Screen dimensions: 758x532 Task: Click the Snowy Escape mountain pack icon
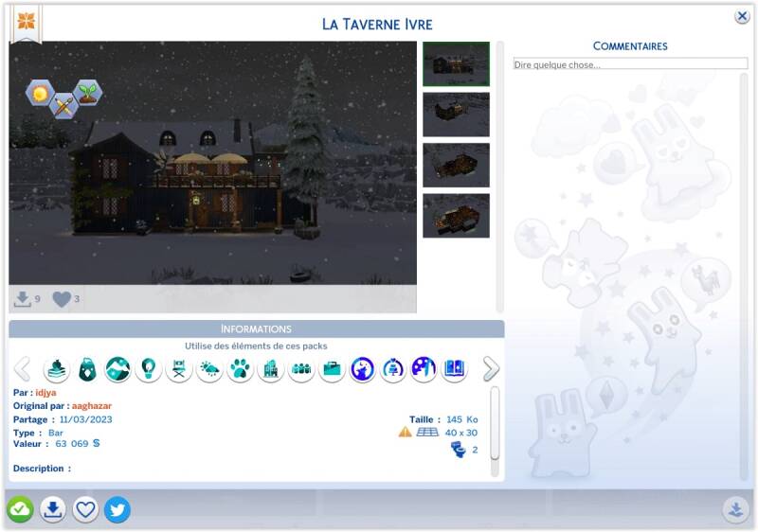point(117,369)
